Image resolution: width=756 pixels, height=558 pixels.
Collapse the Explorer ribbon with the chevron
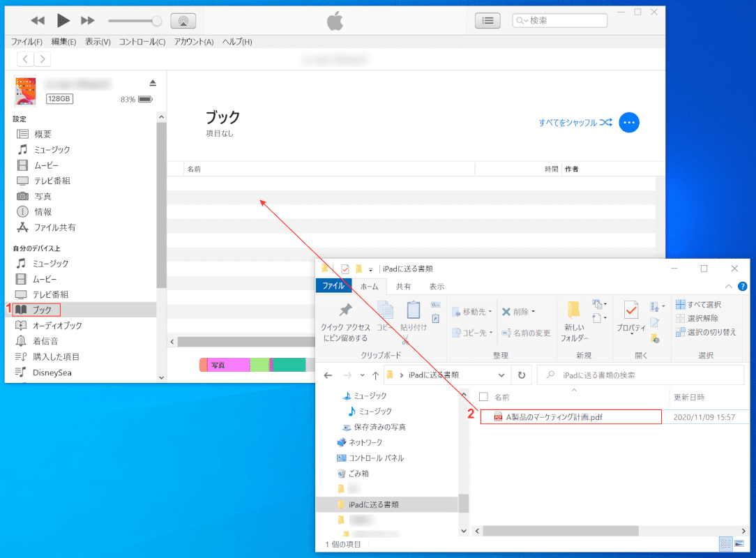pos(729,287)
